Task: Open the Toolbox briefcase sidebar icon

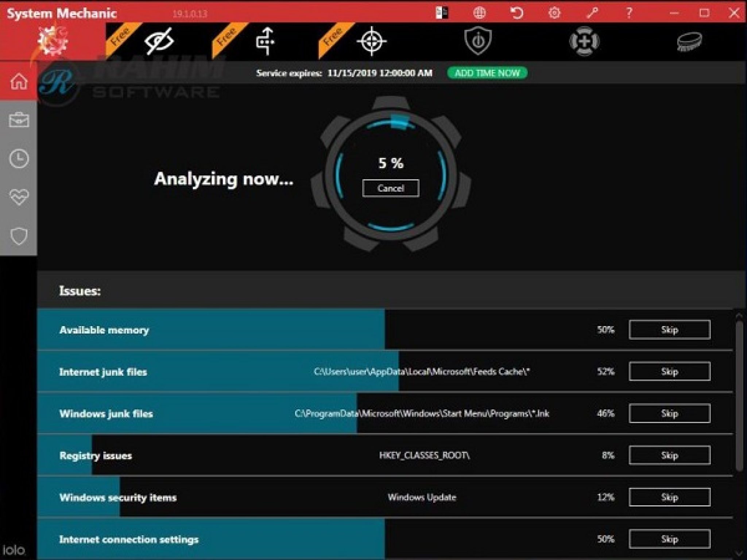Action: [x=19, y=120]
